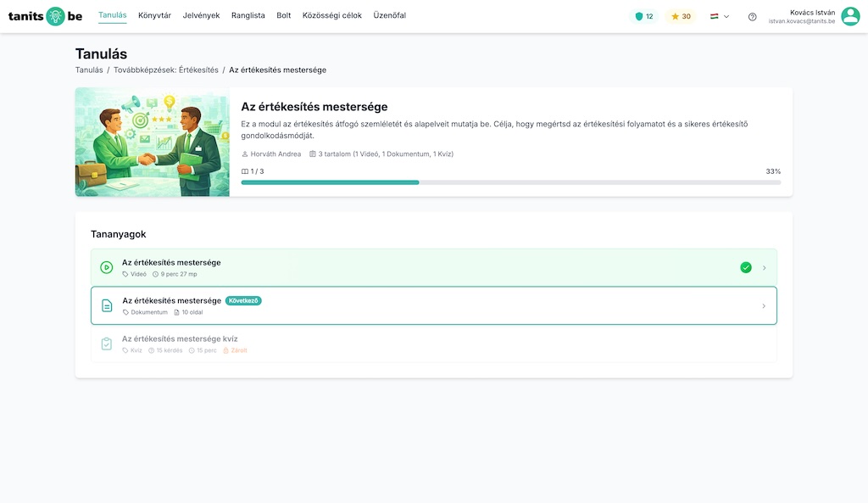Click the star points badge icon
868x503 pixels.
pos(676,16)
